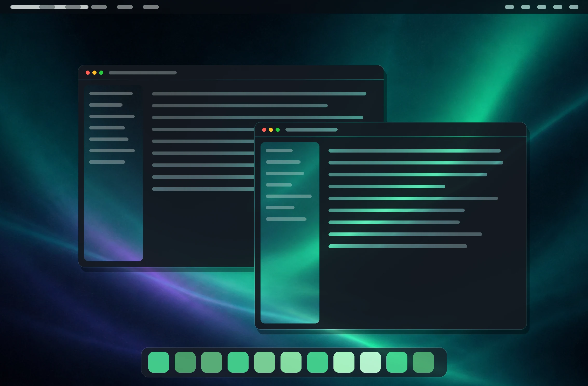
Task: Select the fourth sidebar row in the back window
Action: pos(107,128)
